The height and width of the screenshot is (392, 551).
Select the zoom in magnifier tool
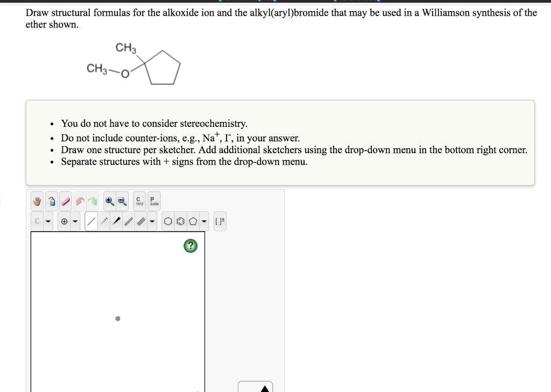(109, 201)
